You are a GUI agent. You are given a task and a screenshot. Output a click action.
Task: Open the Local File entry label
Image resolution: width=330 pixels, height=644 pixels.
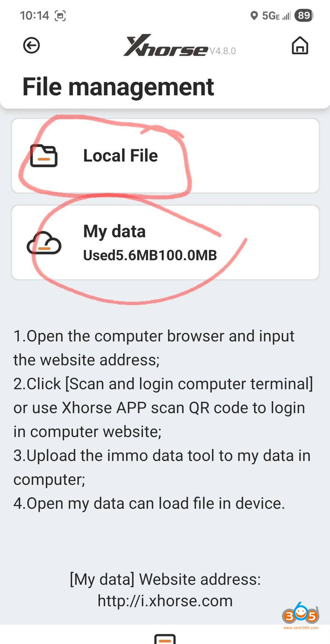pyautogui.click(x=120, y=156)
